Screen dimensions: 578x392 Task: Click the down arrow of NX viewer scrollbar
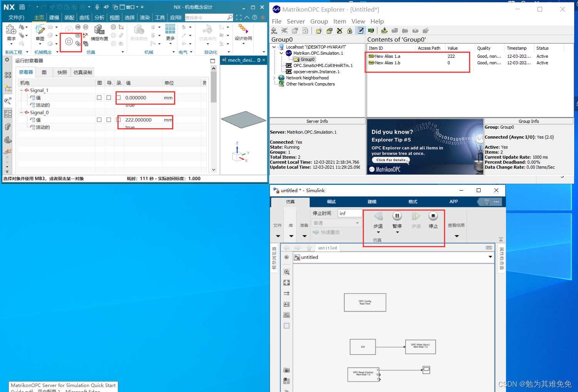[214, 170]
